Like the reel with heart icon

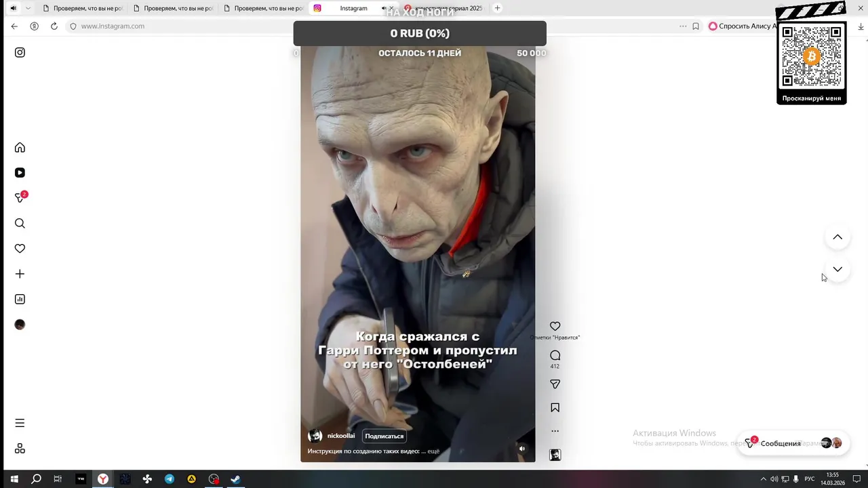tap(555, 326)
